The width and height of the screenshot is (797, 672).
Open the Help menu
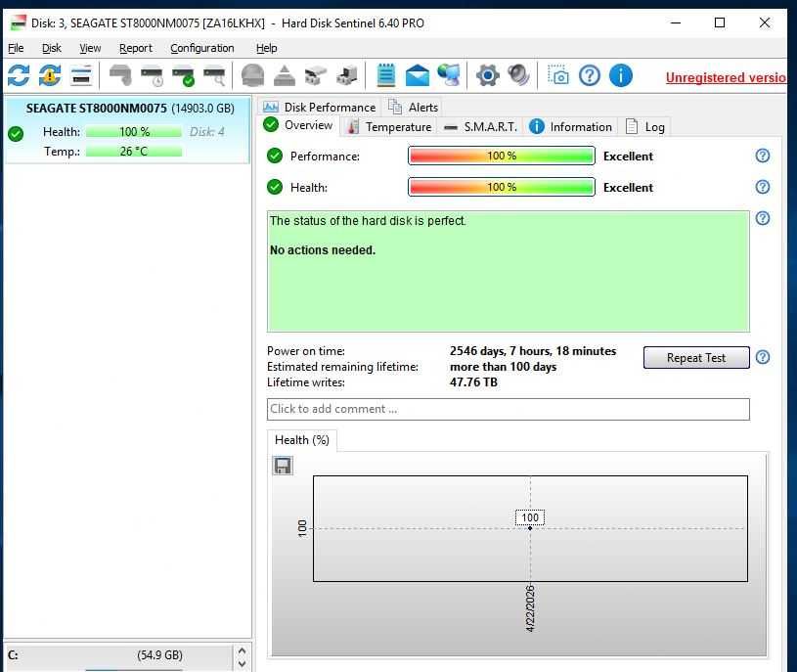(x=266, y=48)
